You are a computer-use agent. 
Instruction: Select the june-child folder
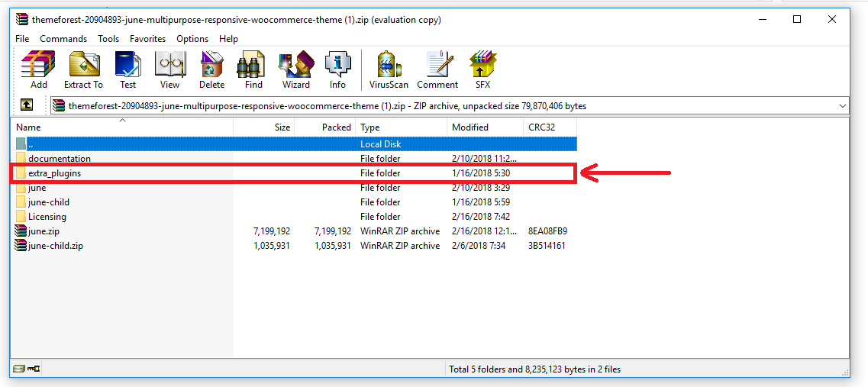click(x=295, y=202)
